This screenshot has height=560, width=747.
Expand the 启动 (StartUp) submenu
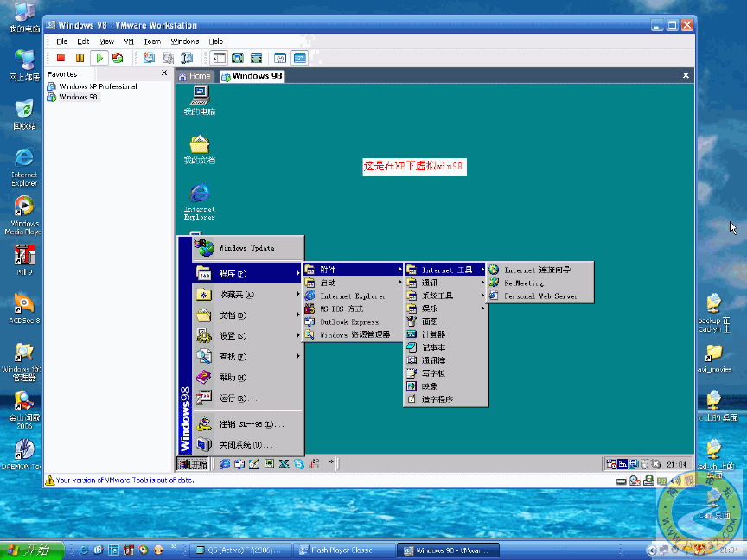[353, 283]
